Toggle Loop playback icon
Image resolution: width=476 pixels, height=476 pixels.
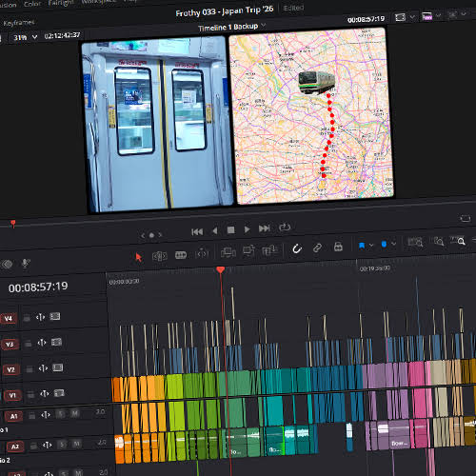[x=285, y=228]
